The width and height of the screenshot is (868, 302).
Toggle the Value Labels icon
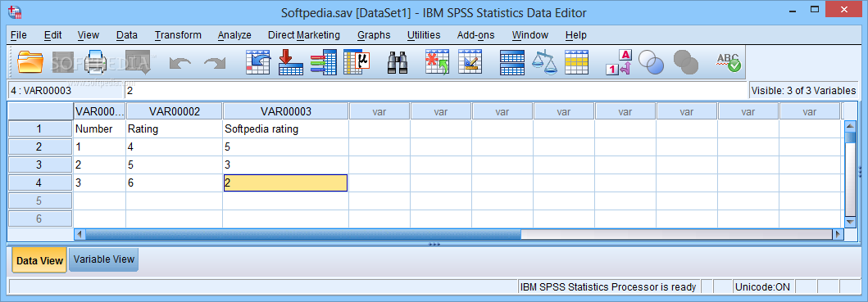coord(618,62)
